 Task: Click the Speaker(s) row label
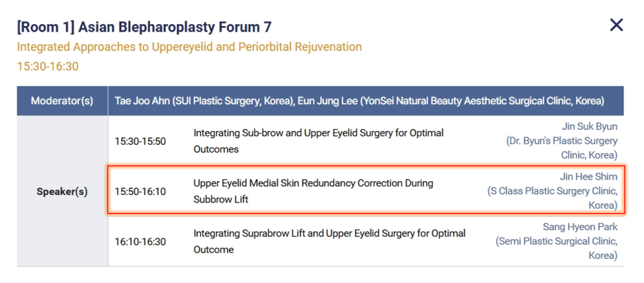point(62,192)
